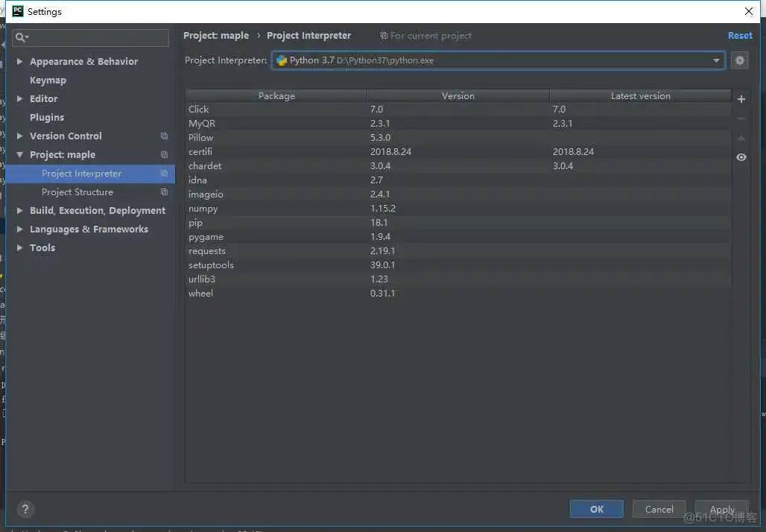Screen dimensions: 766x532
Task: Expand the Version Control section
Action: (20, 136)
